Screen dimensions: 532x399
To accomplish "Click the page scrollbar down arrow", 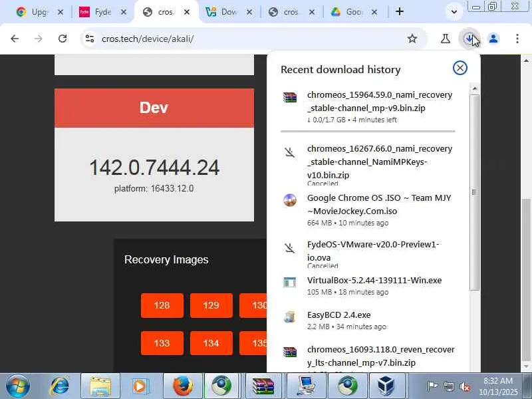I will tap(526, 366).
